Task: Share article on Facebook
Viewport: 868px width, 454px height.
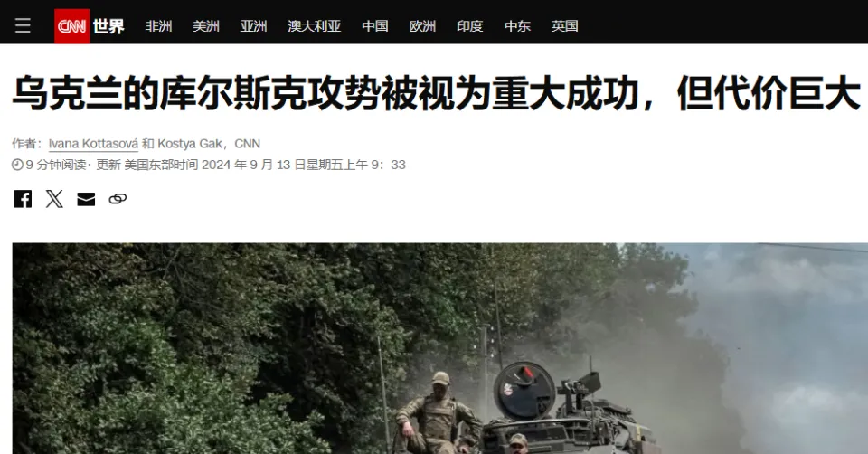Action: click(23, 199)
